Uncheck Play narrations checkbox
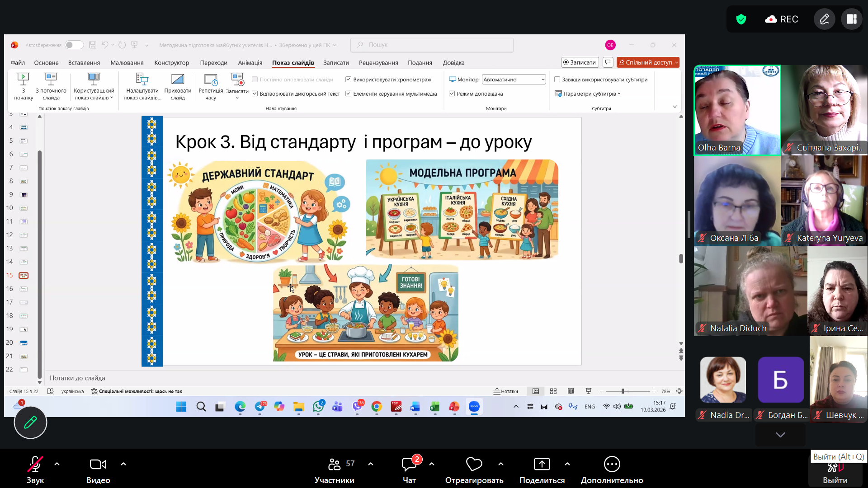 click(255, 94)
